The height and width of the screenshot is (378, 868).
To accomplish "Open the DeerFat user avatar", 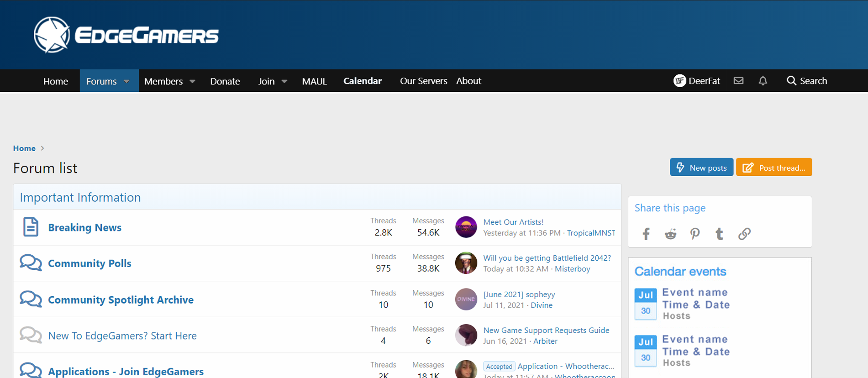I will (x=679, y=81).
